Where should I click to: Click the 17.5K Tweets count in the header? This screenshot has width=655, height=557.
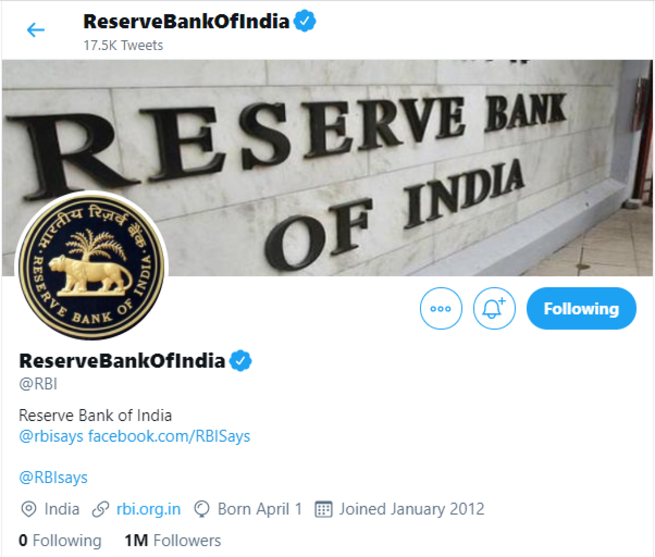click(x=123, y=45)
